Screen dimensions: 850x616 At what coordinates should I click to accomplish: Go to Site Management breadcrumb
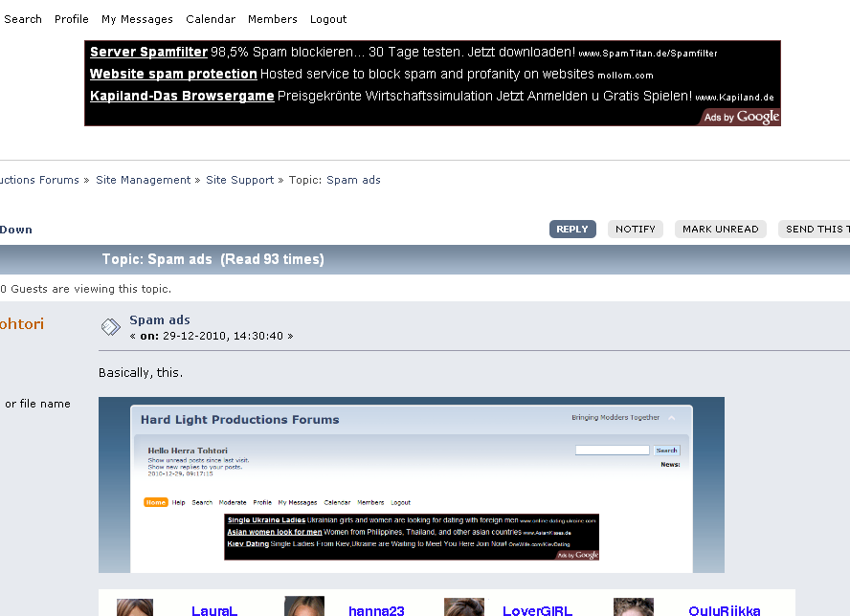coord(144,180)
